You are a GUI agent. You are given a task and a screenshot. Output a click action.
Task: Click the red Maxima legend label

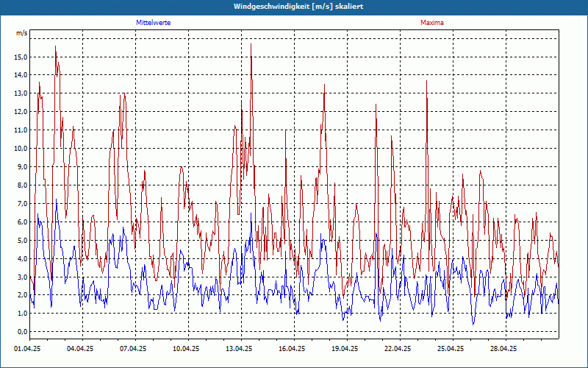432,23
